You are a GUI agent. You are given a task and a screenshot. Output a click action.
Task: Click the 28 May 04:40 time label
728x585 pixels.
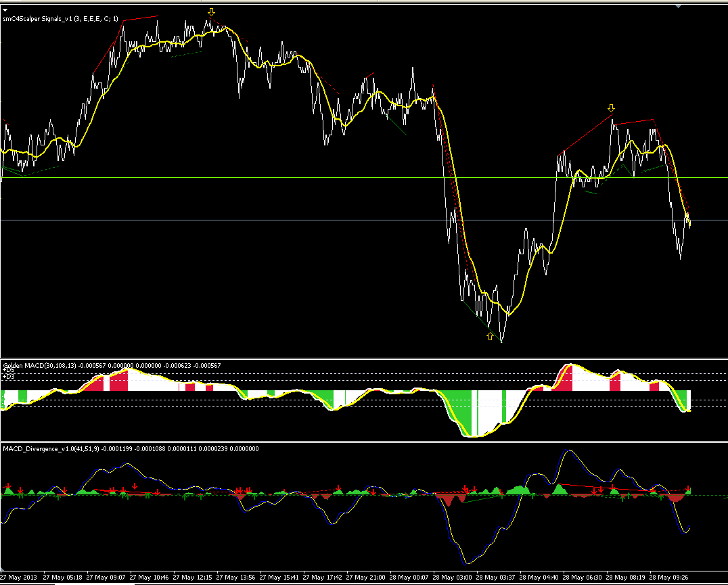point(539,577)
